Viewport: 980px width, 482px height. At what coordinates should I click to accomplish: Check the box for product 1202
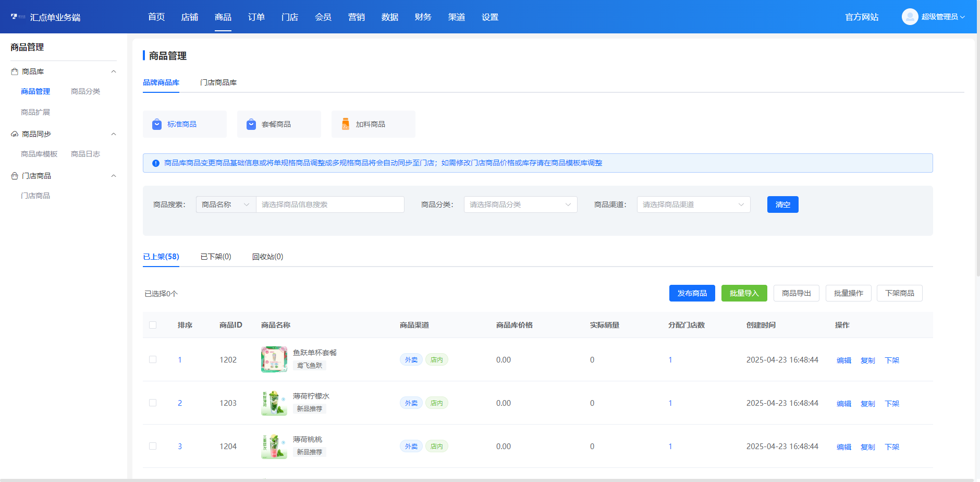tap(153, 359)
